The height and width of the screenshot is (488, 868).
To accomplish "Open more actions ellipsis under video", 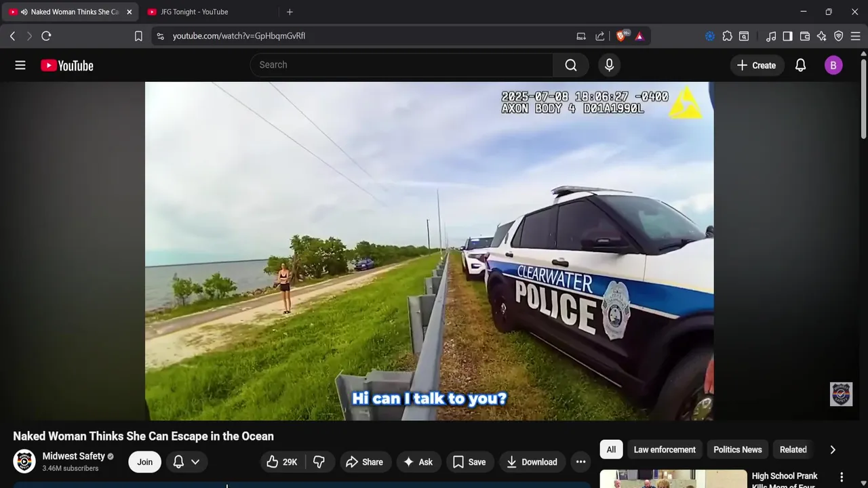I will [x=580, y=462].
